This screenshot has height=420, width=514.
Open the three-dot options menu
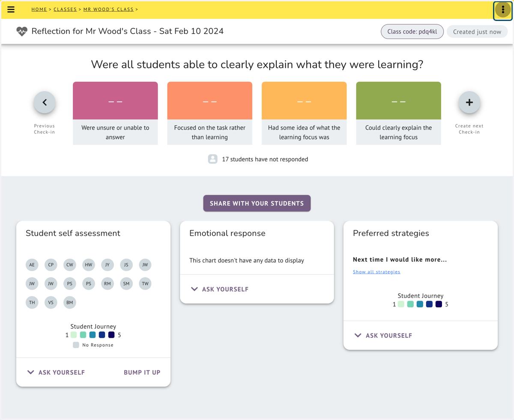pyautogui.click(x=503, y=10)
